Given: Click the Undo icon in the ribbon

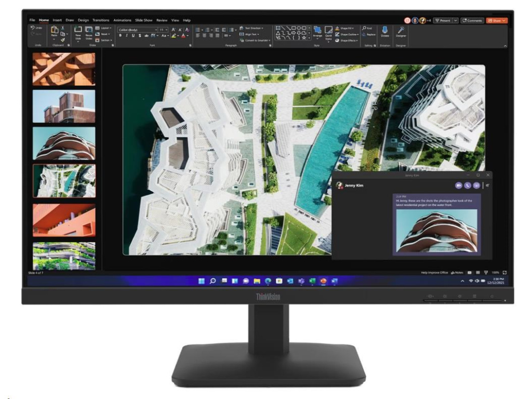Looking at the screenshot, I should tap(33, 28).
